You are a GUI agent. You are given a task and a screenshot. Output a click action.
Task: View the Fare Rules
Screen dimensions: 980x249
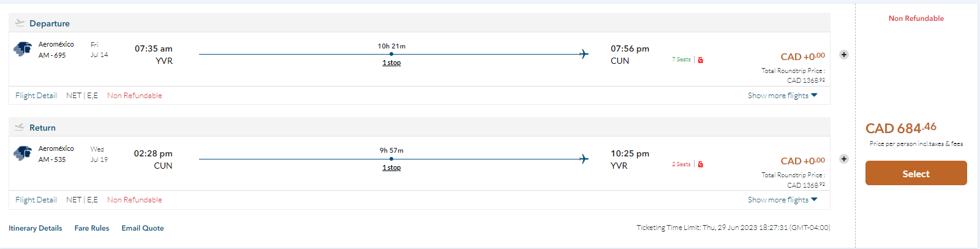[92, 228]
